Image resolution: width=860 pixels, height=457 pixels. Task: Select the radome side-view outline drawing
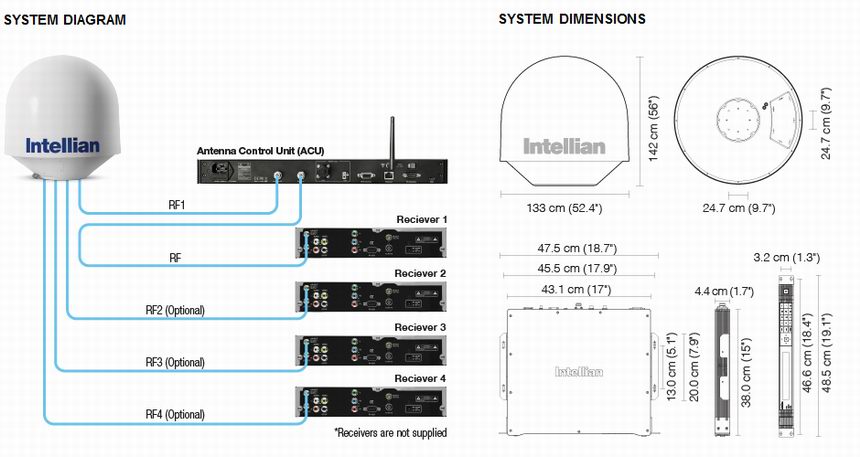(564, 121)
